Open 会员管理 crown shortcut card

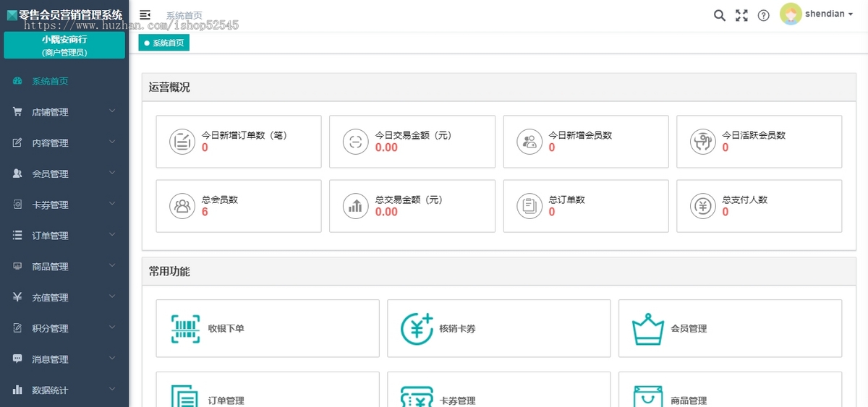(731, 328)
